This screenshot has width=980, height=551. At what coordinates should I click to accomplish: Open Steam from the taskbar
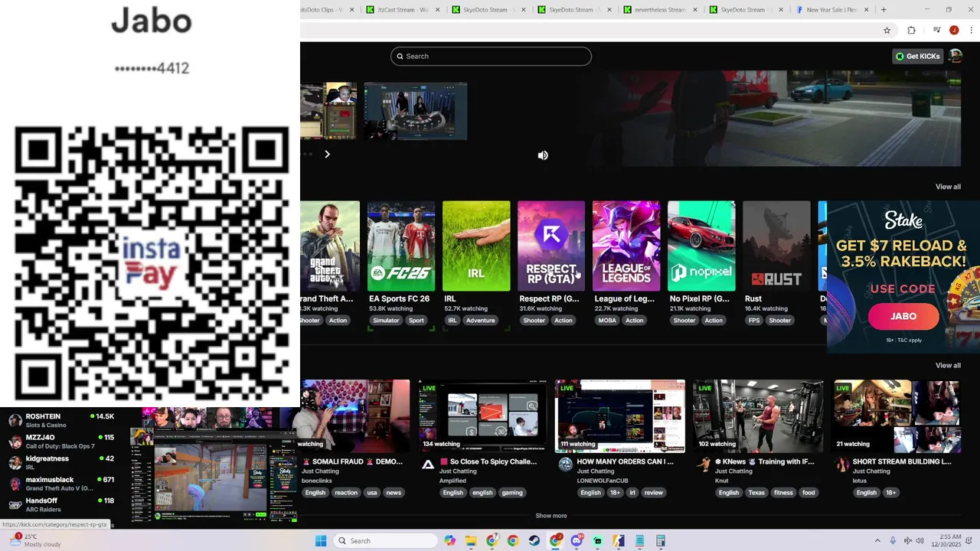click(x=534, y=541)
